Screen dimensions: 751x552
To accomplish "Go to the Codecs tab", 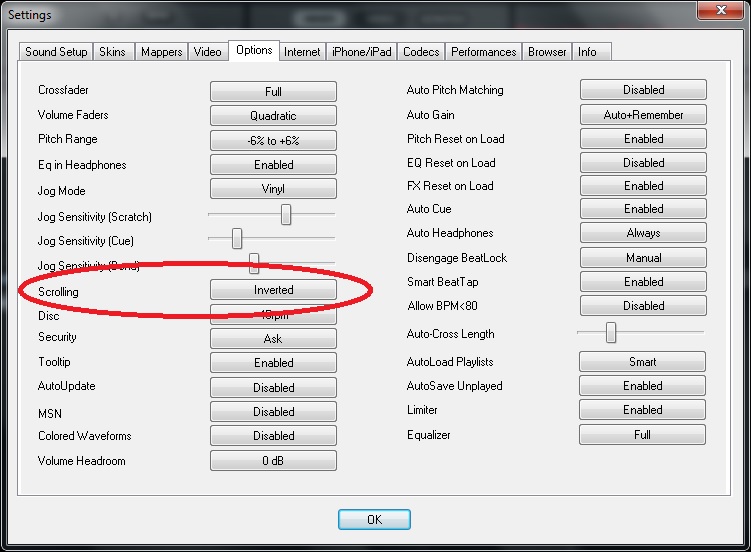I will click(x=421, y=52).
